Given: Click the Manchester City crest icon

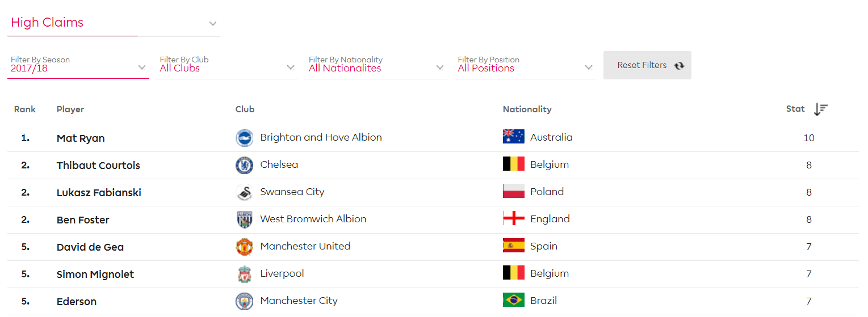Looking at the screenshot, I should [x=244, y=301].
